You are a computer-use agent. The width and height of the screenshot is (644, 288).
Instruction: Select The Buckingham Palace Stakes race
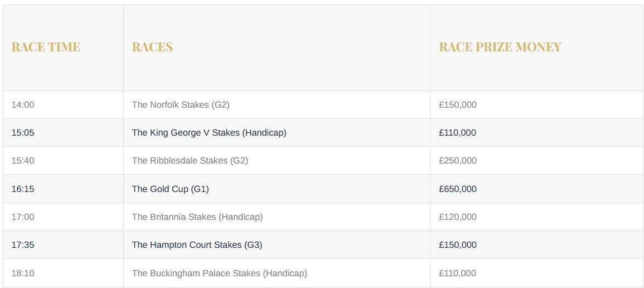[x=220, y=273]
